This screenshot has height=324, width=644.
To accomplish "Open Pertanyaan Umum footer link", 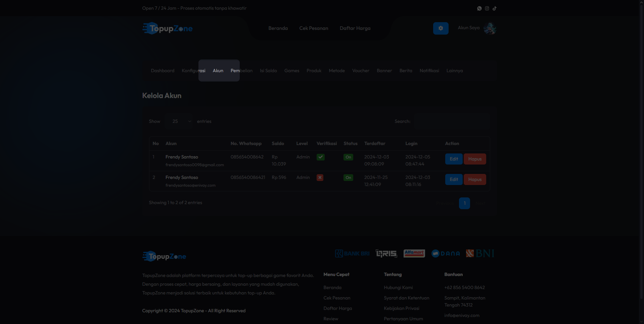I will (x=403, y=319).
